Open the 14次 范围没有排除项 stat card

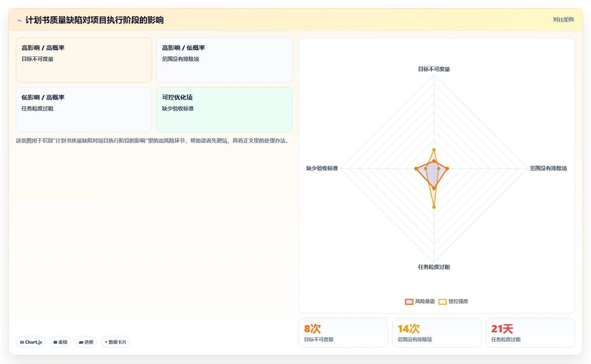437,333
